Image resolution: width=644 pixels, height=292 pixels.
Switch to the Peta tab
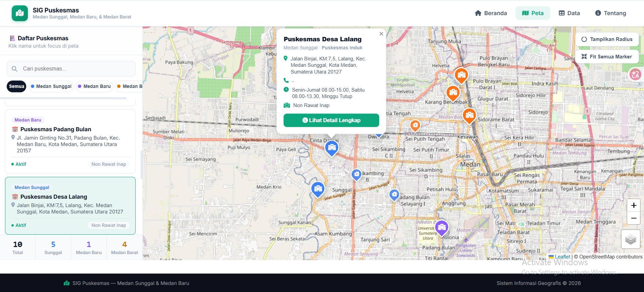[x=533, y=13]
